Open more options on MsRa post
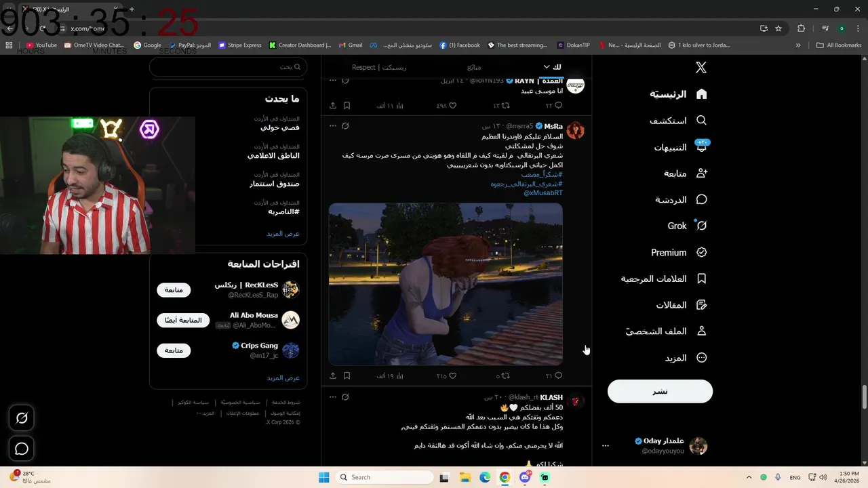868x488 pixels. click(x=332, y=126)
